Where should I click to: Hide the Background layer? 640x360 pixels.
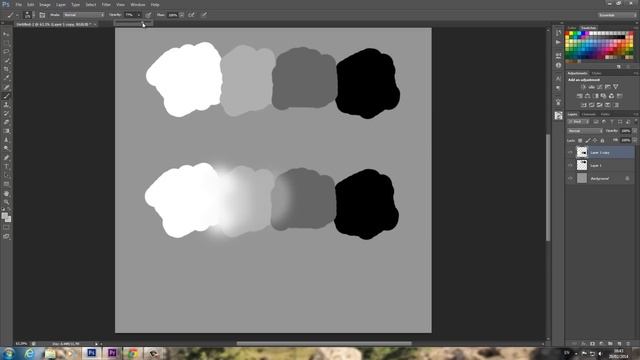click(x=570, y=178)
